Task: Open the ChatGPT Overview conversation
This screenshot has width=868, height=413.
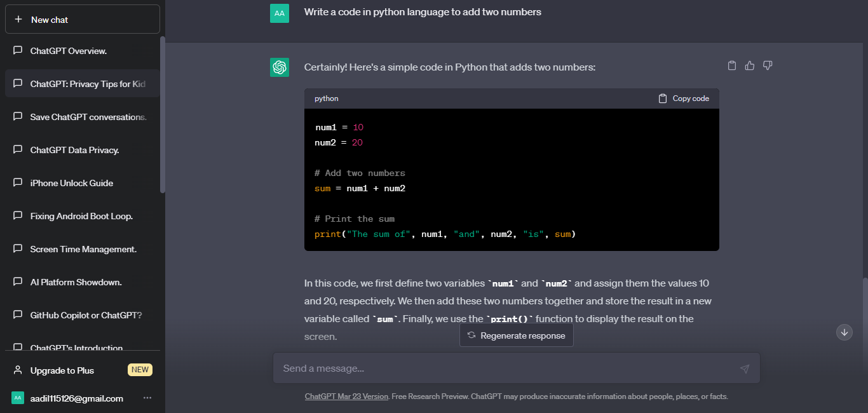Action: [x=69, y=51]
